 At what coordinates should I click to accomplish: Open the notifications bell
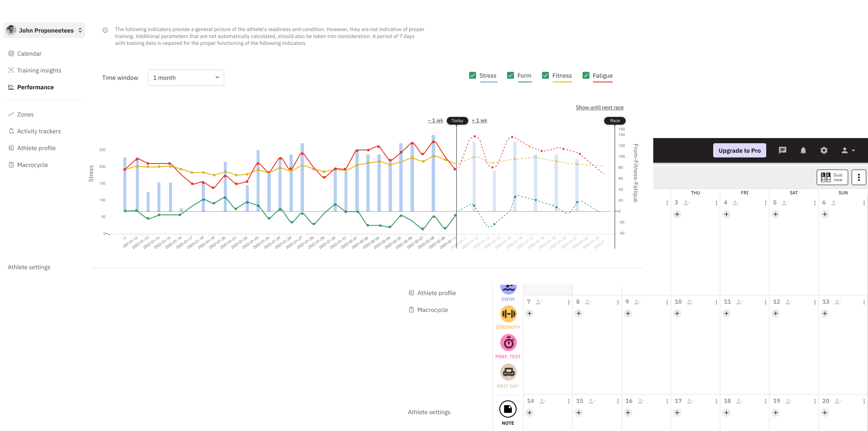(803, 150)
